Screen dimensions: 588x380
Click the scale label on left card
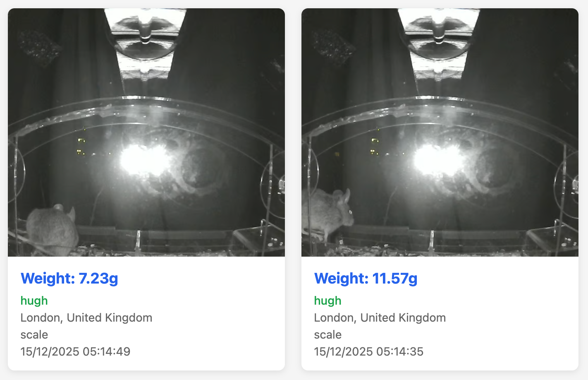point(34,334)
